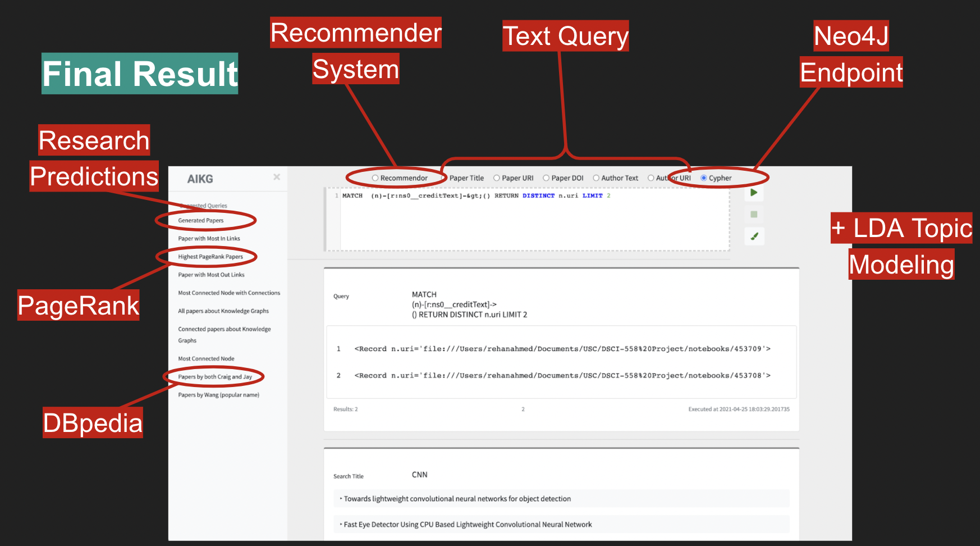Viewport: 980px width, 546px height.
Task: Open Papers by Wang (popular name) query
Action: point(218,395)
